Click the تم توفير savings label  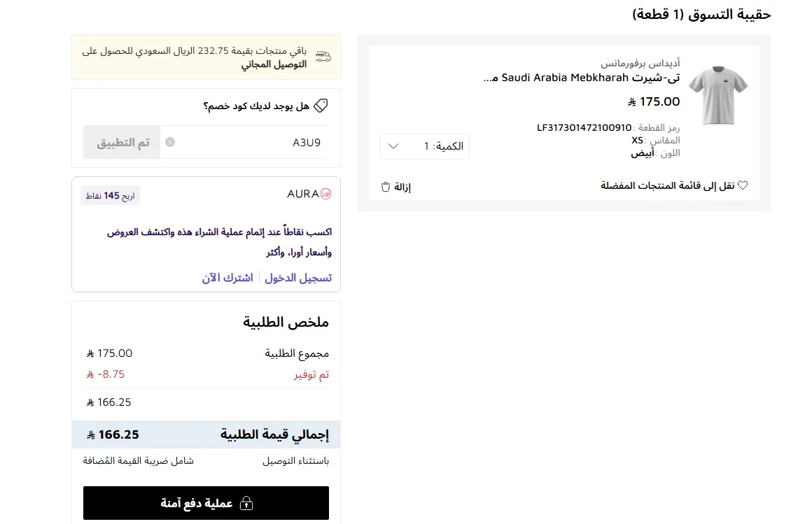coord(311,374)
